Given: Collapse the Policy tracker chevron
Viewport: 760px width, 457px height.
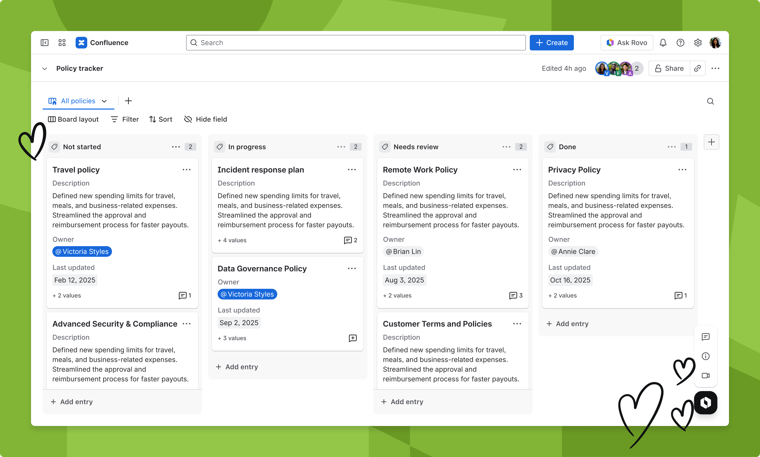Looking at the screenshot, I should coord(45,69).
